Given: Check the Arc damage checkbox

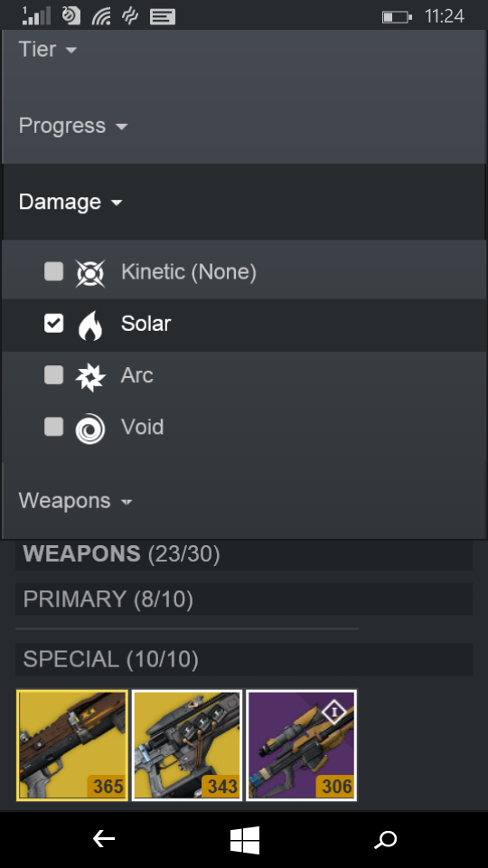Looking at the screenshot, I should [53, 374].
